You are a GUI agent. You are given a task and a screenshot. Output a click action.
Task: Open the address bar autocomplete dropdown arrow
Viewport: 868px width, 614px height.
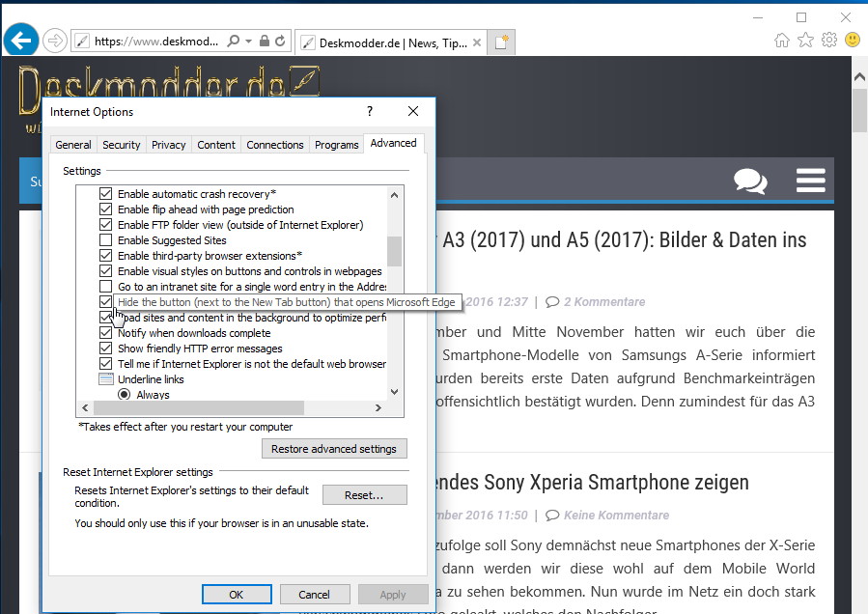click(248, 41)
